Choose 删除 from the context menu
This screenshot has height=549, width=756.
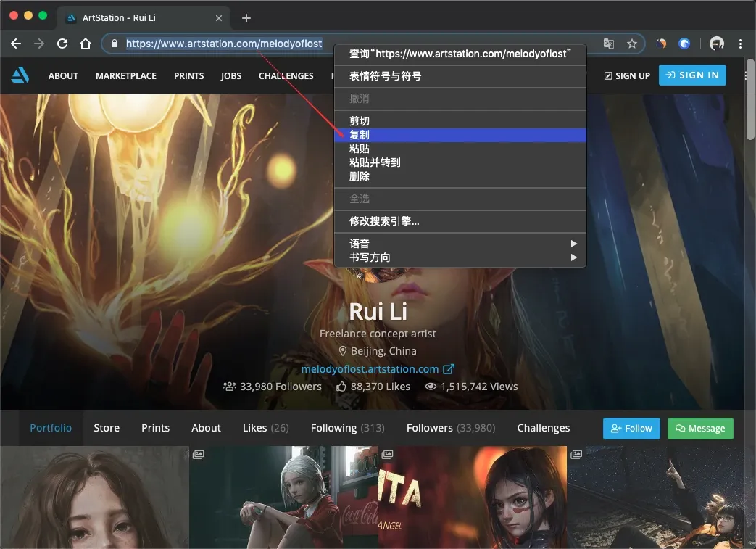click(460, 176)
